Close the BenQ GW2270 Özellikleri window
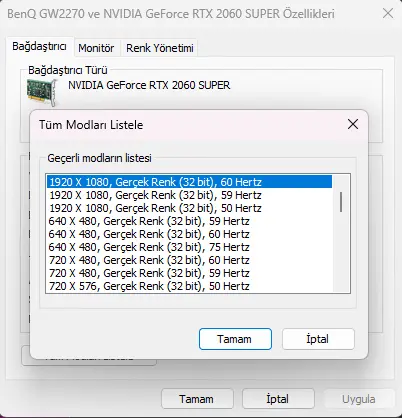Viewport: 402px width, 418px height. pyautogui.click(x=388, y=14)
